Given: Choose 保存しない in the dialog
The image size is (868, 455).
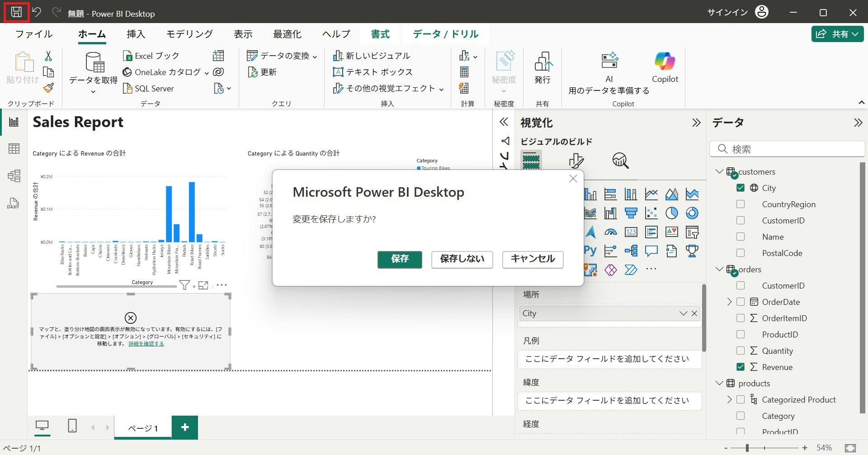Looking at the screenshot, I should [x=462, y=260].
